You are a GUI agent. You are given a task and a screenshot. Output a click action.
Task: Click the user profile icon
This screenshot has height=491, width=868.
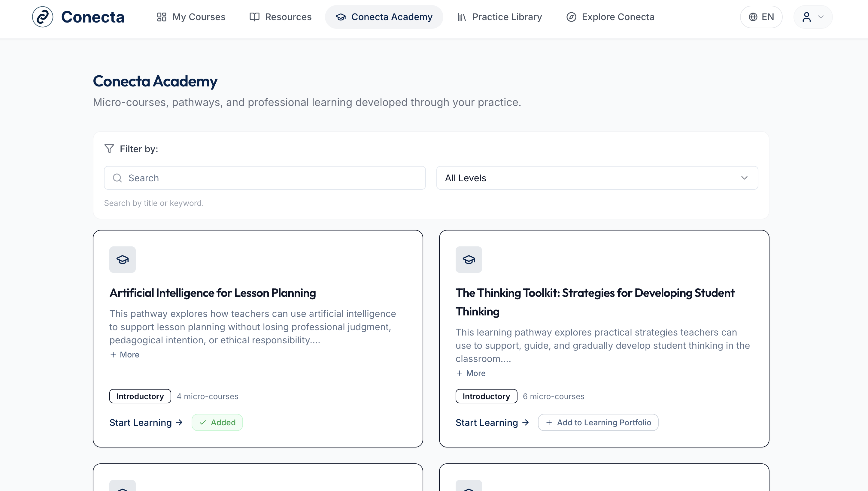[x=806, y=17]
